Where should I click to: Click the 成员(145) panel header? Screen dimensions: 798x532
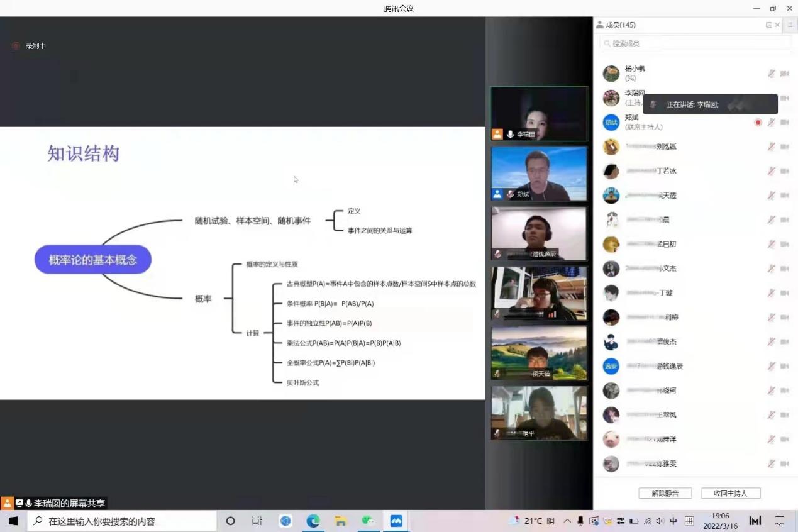[620, 25]
